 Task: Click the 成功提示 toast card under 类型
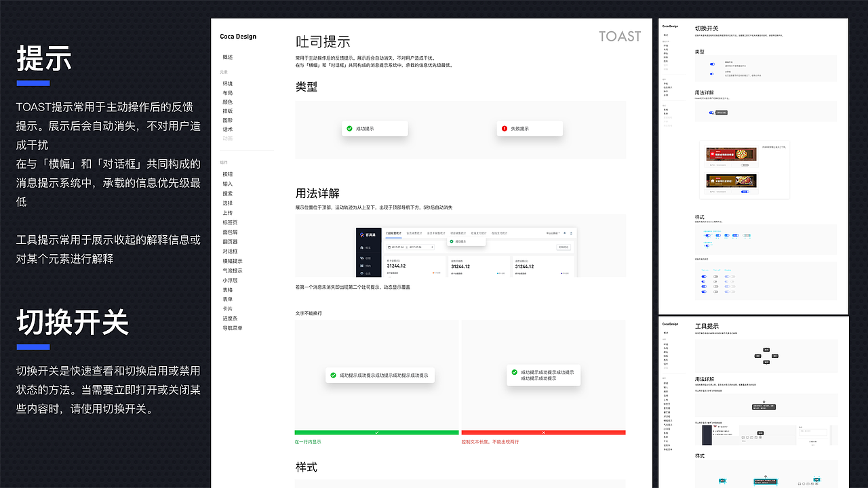(x=374, y=128)
